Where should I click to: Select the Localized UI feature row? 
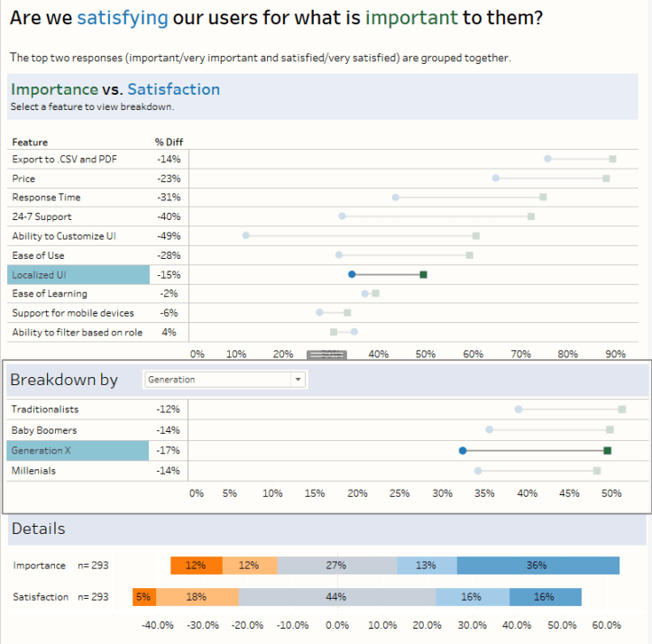click(78, 274)
